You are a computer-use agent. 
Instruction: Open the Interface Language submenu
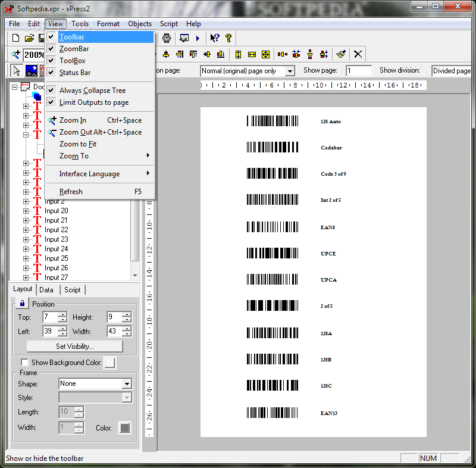pyautogui.click(x=99, y=174)
